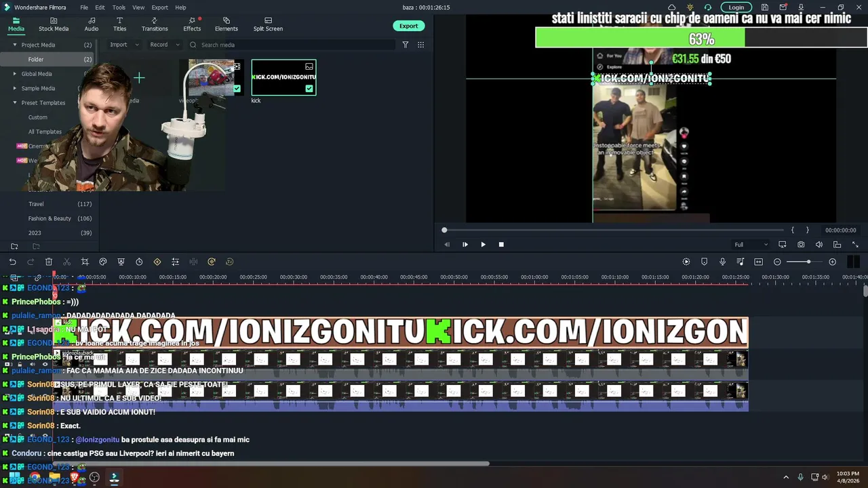Zoom out timeline with minus icon
Image resolution: width=868 pixels, height=488 pixels.
[777, 262]
